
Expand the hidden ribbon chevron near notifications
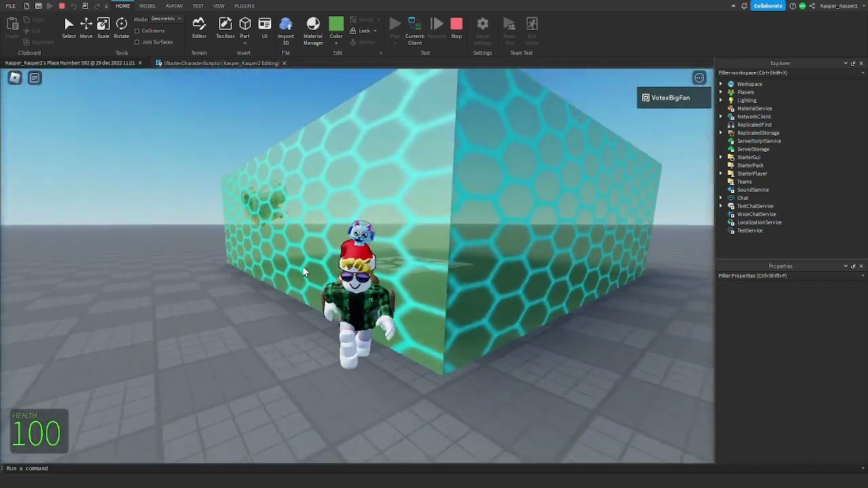[x=733, y=6]
